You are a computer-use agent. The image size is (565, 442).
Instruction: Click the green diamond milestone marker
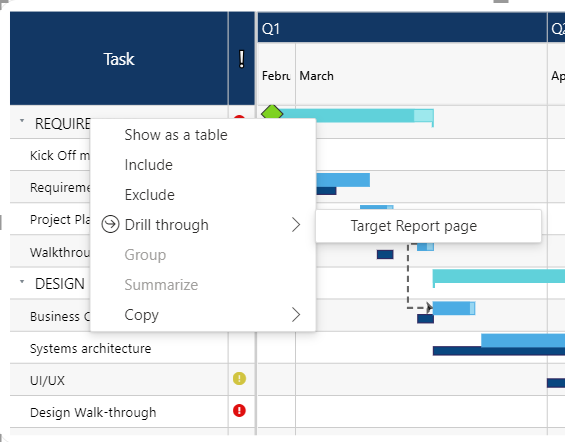point(272,113)
